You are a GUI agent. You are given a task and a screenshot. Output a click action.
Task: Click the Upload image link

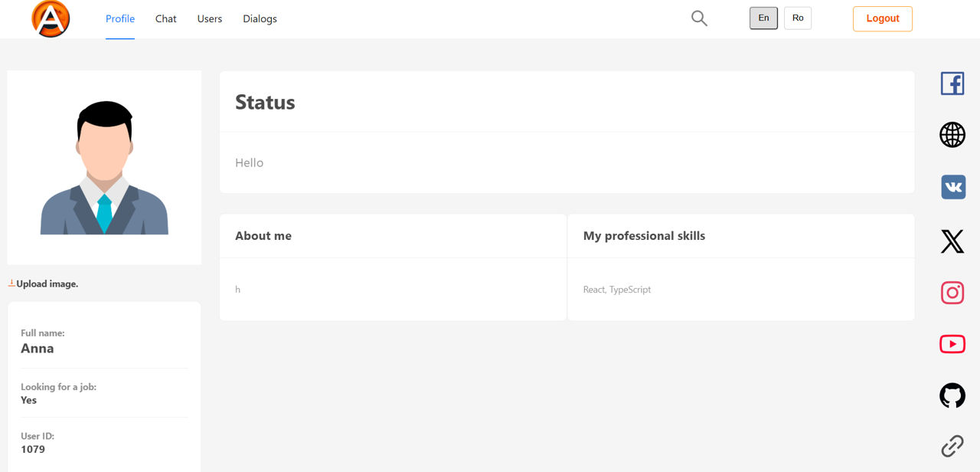coord(47,284)
